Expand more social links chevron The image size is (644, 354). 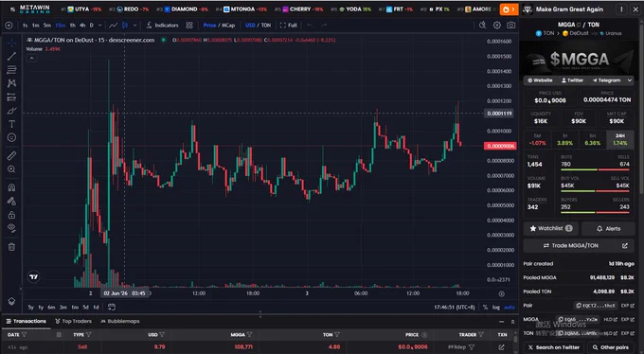[x=630, y=80]
